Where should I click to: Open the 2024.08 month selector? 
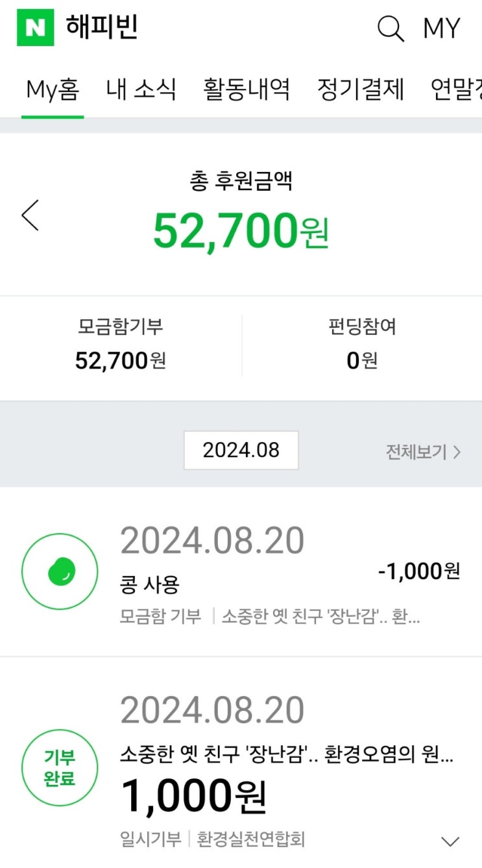pyautogui.click(x=241, y=450)
